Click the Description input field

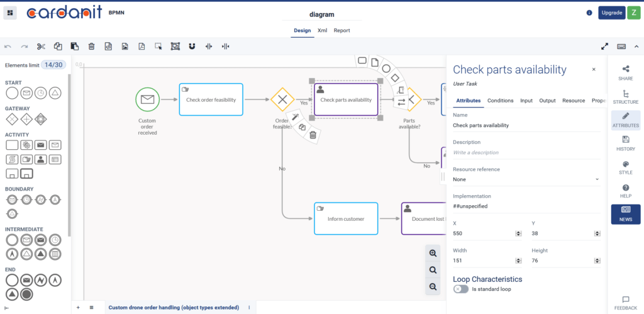(x=526, y=152)
